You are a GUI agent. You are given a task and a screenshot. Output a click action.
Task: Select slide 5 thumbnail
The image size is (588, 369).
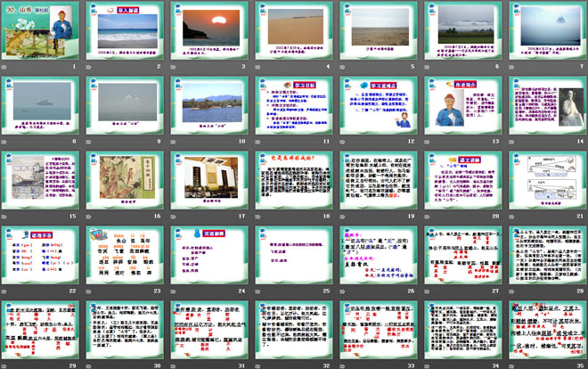(379, 30)
